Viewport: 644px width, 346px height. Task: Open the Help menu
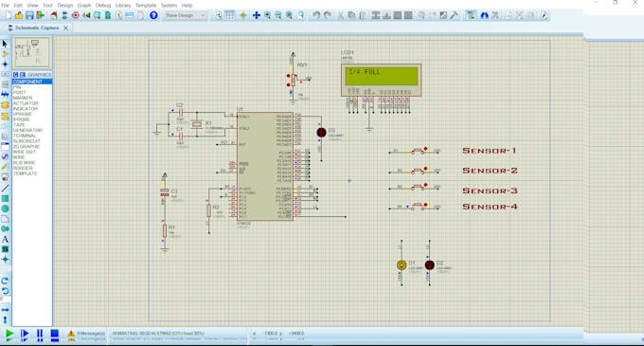[187, 6]
